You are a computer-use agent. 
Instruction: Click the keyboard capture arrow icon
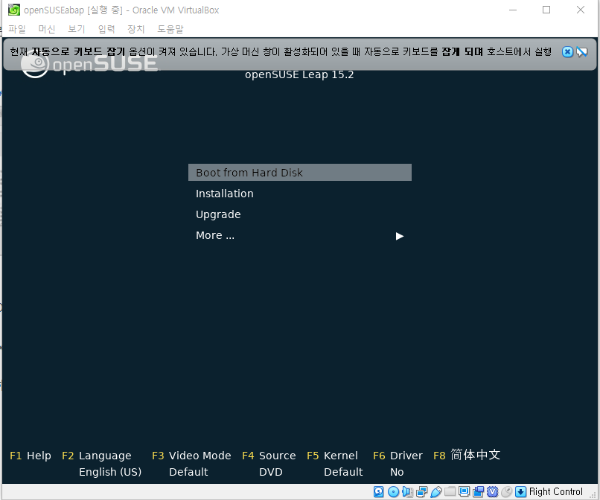click(521, 492)
